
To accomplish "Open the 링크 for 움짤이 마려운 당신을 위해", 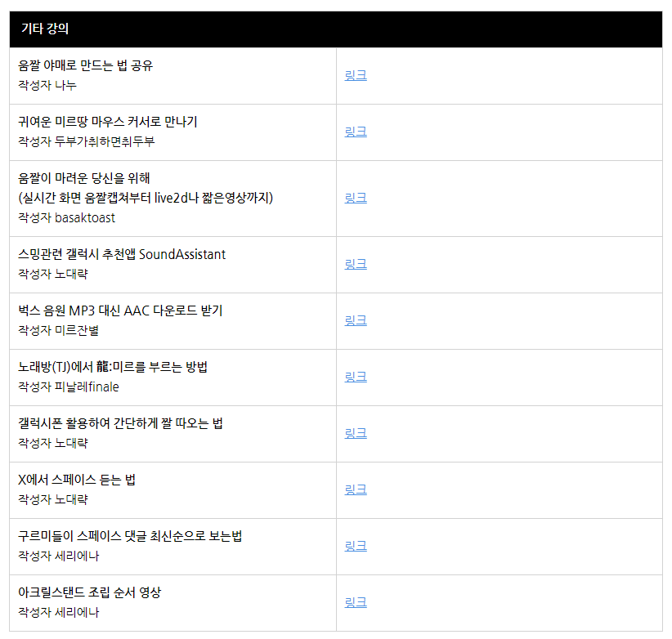I will coord(356,199).
